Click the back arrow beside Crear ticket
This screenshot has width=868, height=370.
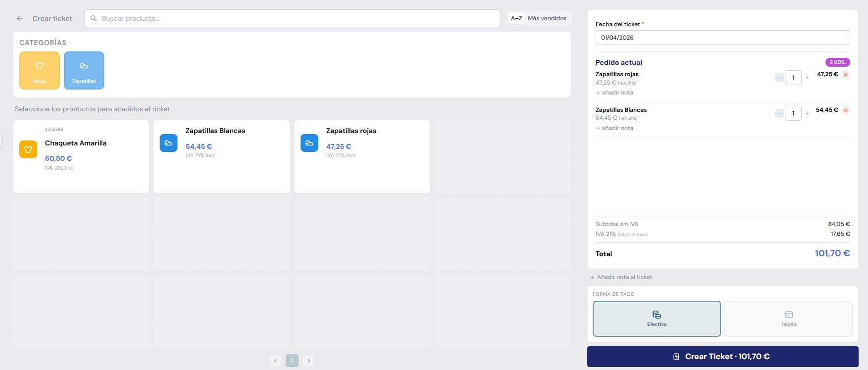pyautogui.click(x=20, y=18)
